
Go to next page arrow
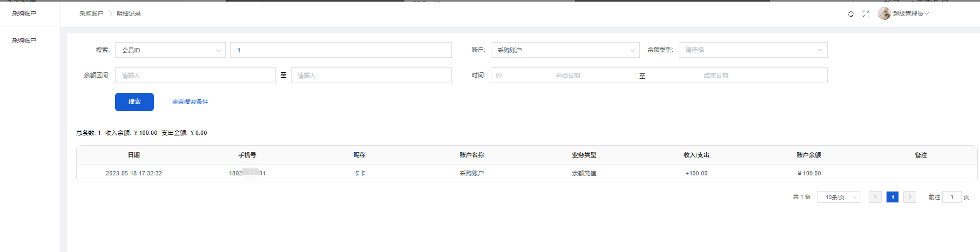910,197
